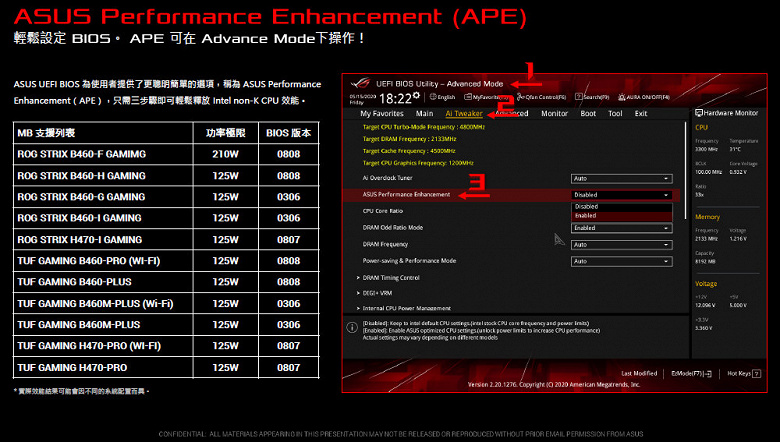Expand DRAM Timing Control submenu
Screen dimensions: 780x442
[x=391, y=277]
